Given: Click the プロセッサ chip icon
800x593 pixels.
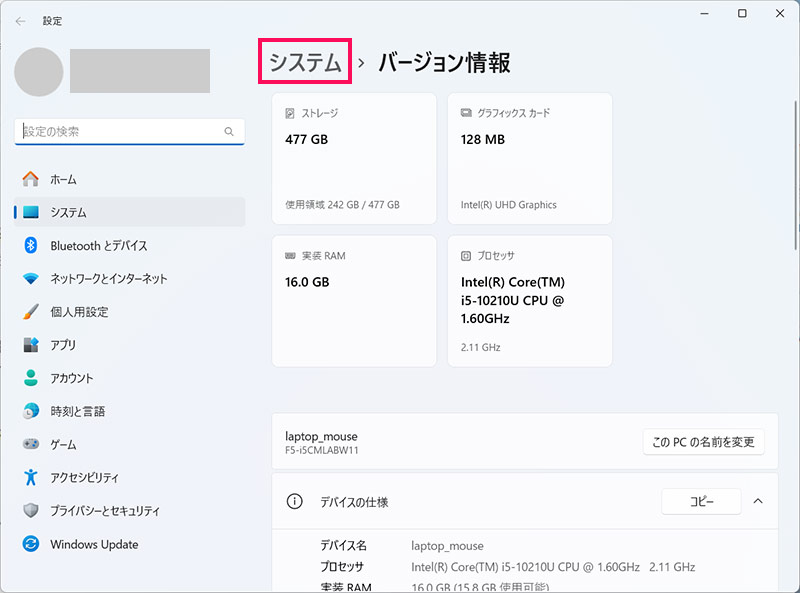Looking at the screenshot, I should point(466,256).
